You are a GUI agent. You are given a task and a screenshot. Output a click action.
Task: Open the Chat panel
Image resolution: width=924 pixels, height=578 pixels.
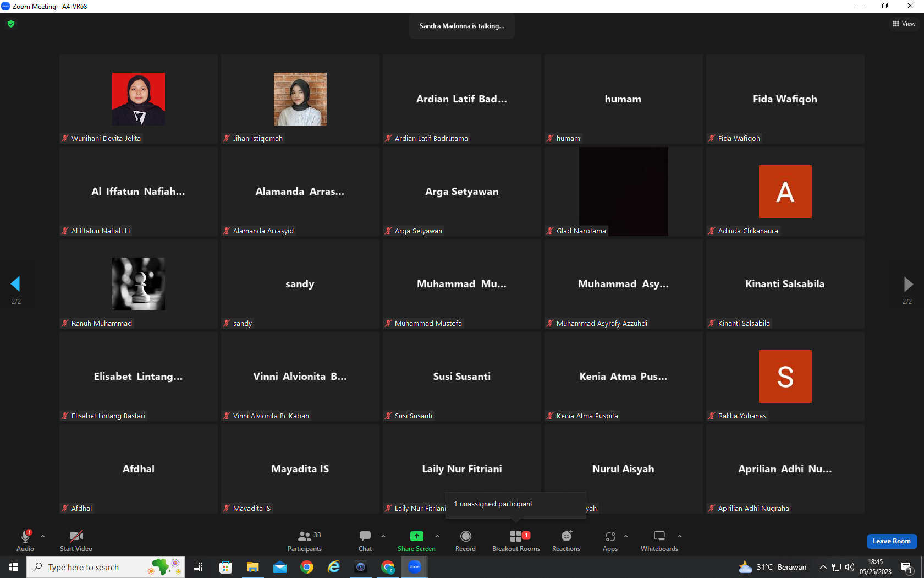point(365,541)
